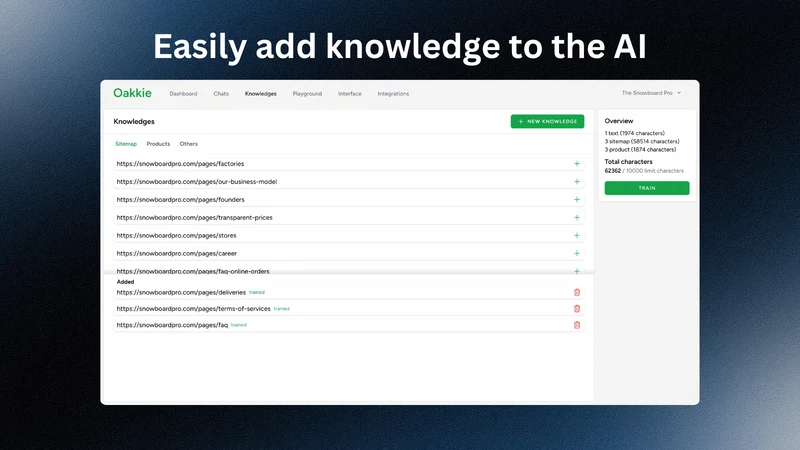Click the pages/career URL text

click(x=177, y=253)
